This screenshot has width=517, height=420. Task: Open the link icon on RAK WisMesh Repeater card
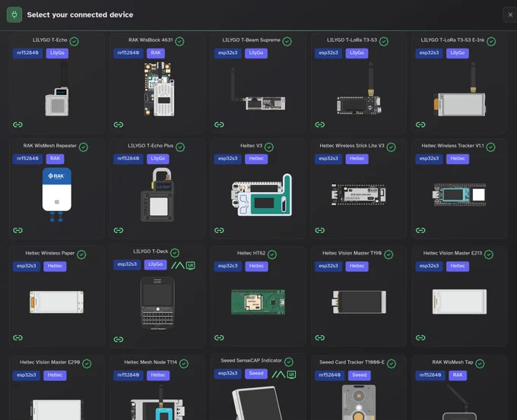(17, 230)
